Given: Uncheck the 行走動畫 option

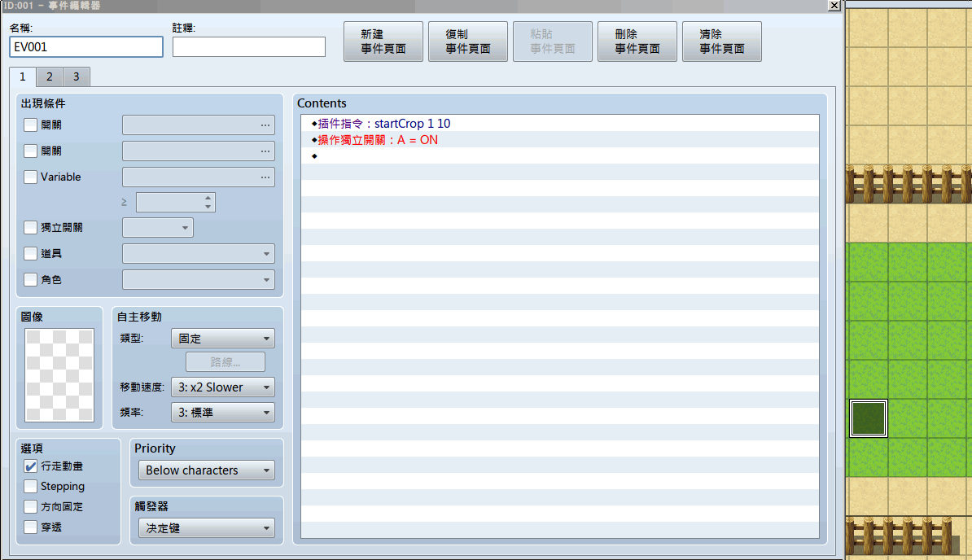Looking at the screenshot, I should point(30,466).
